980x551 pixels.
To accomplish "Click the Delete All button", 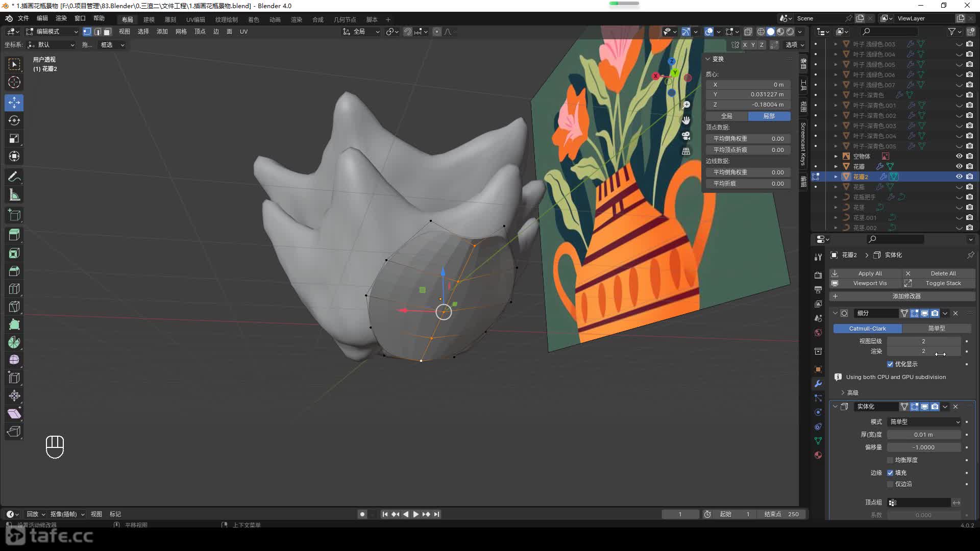I will (939, 273).
